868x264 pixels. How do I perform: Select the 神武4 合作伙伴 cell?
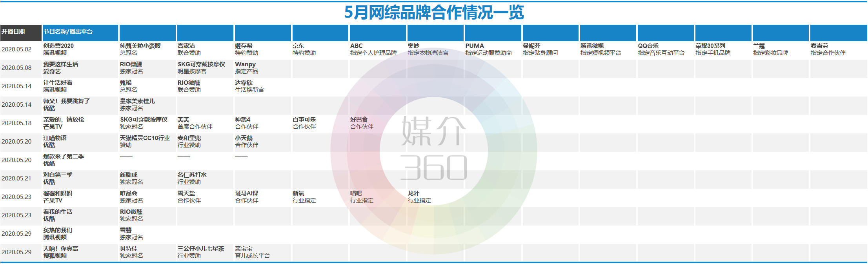263,123
